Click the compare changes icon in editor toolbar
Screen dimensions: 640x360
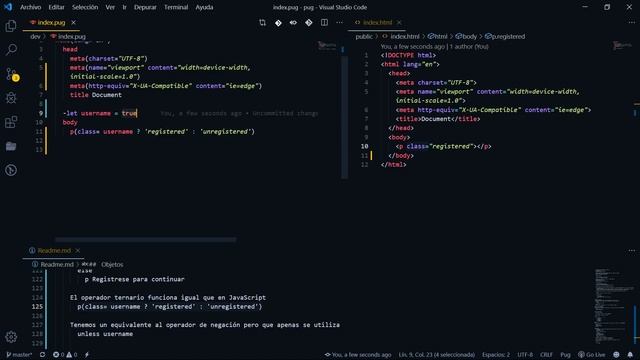(x=262, y=23)
